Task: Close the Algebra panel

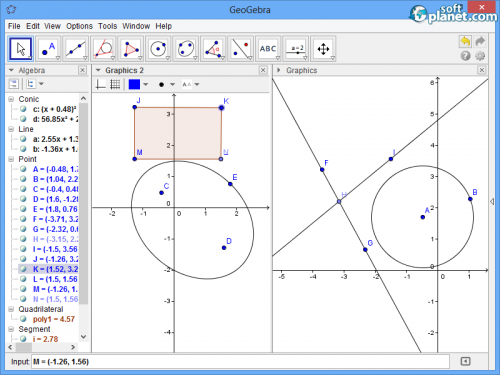Action: coord(82,70)
